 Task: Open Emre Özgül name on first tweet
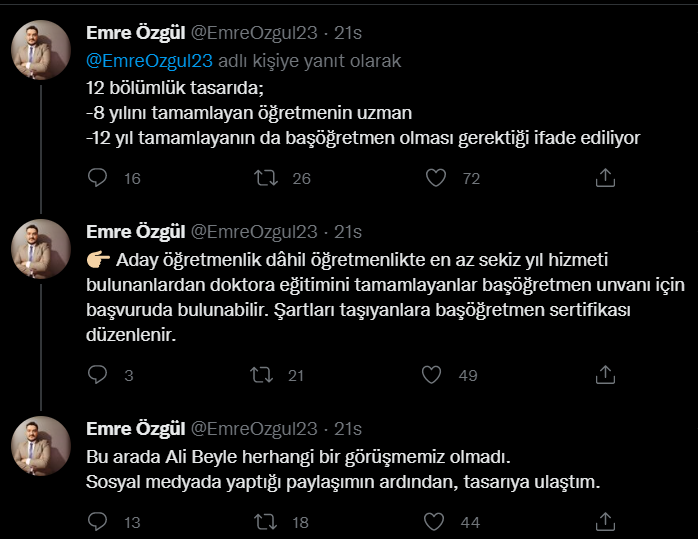click(x=135, y=33)
